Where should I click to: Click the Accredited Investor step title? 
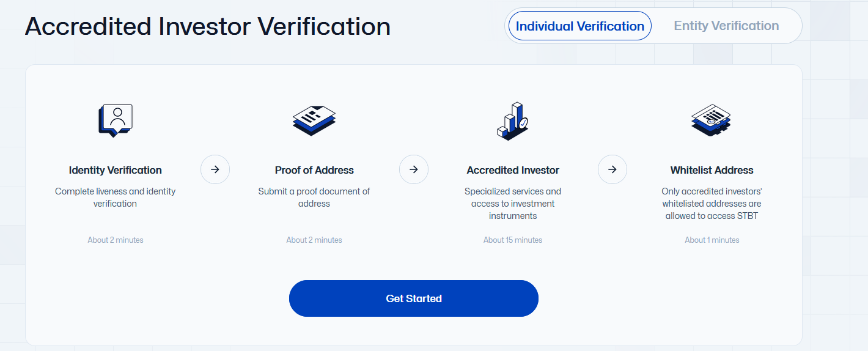point(513,170)
